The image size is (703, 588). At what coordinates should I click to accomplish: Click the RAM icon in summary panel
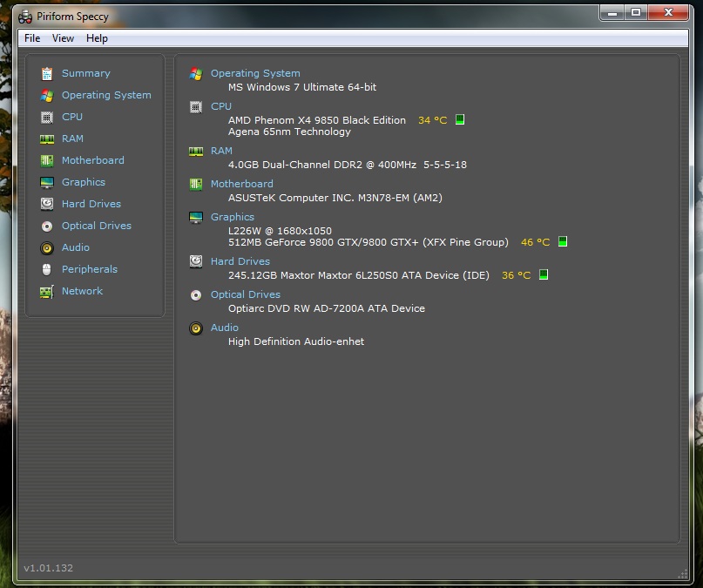(196, 152)
